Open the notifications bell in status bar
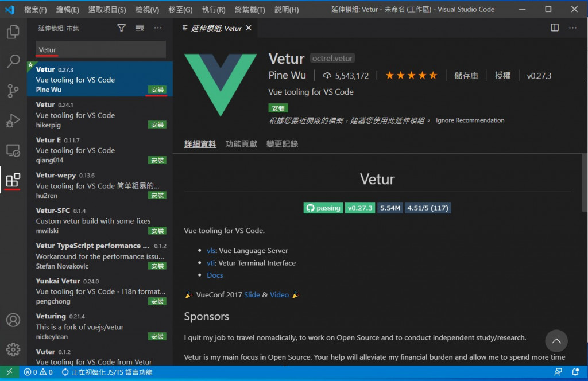588x381 pixels. coord(575,372)
